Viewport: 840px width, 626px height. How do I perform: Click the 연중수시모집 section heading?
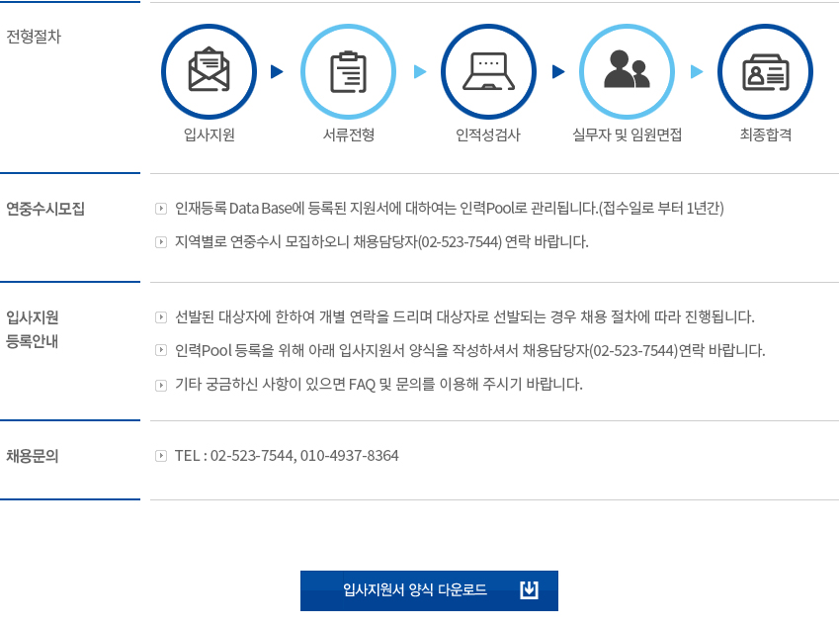(x=45, y=209)
